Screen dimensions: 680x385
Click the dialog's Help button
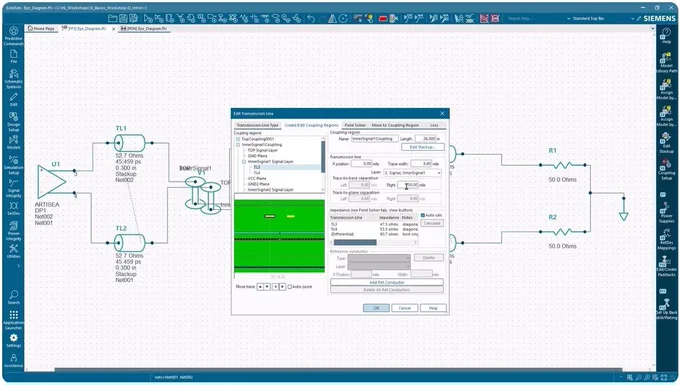(x=433, y=308)
